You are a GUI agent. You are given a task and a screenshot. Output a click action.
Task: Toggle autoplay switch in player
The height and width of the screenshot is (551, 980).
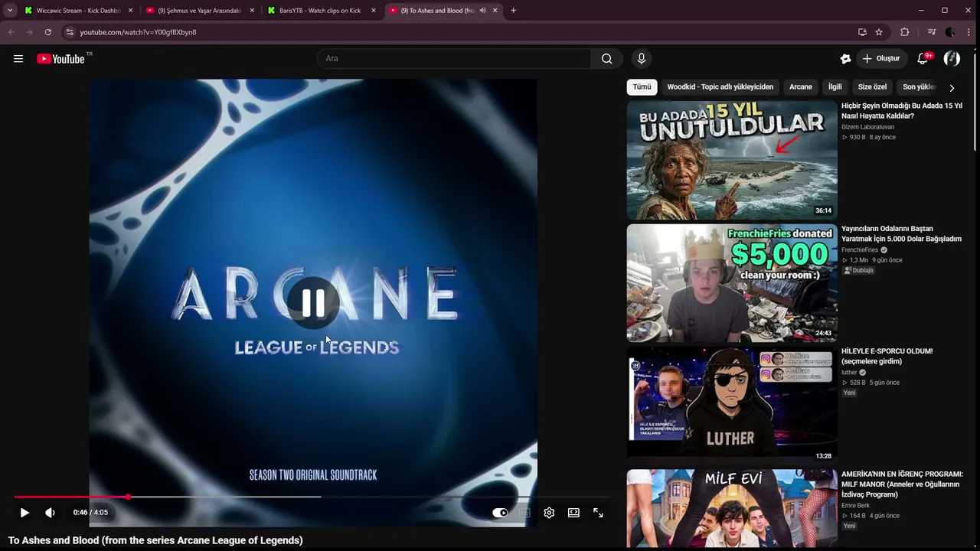click(x=500, y=513)
